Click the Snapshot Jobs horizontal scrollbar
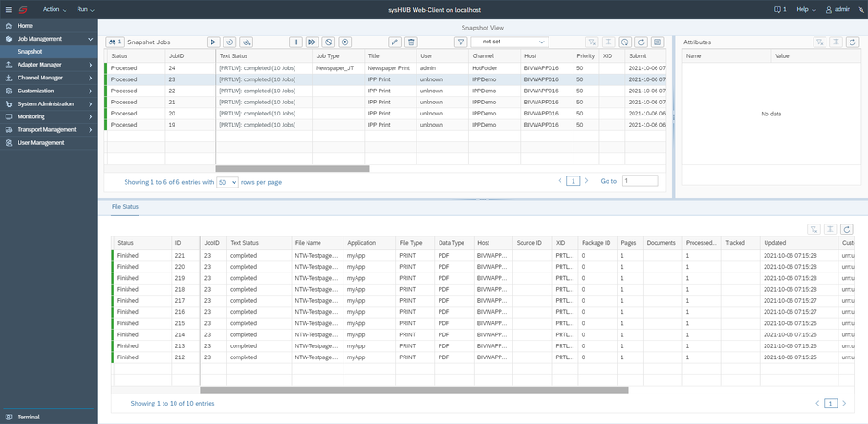This screenshot has height=424, width=868. (293, 169)
